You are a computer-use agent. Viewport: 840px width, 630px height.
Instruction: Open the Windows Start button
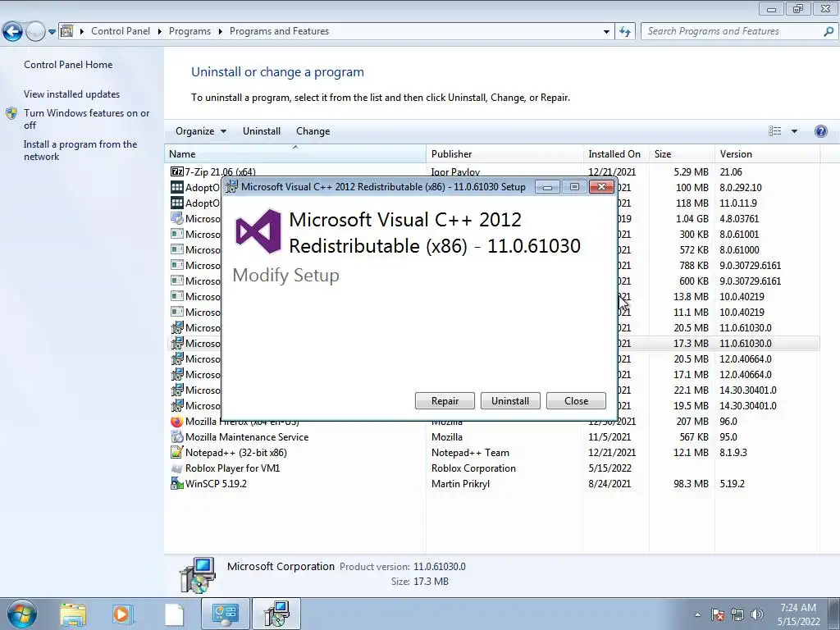21,614
